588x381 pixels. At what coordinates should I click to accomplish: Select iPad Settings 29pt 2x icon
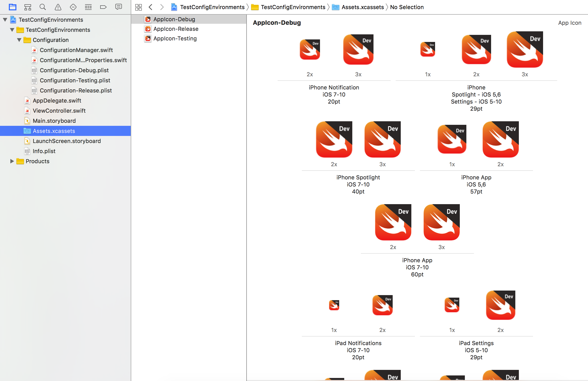[x=501, y=305]
